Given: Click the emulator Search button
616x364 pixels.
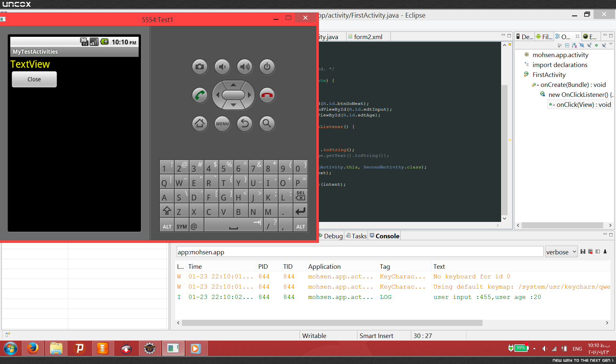Looking at the screenshot, I should click(267, 123).
